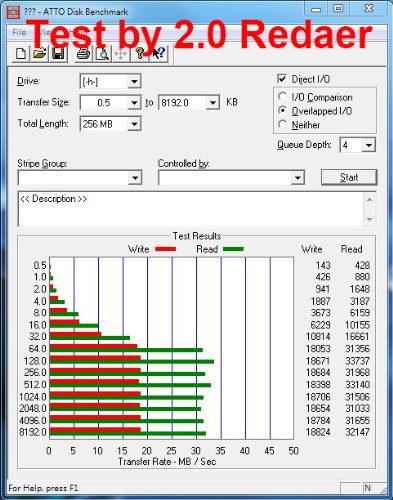393x500 pixels.
Task: Click inside the Description text box
Action: [191, 209]
